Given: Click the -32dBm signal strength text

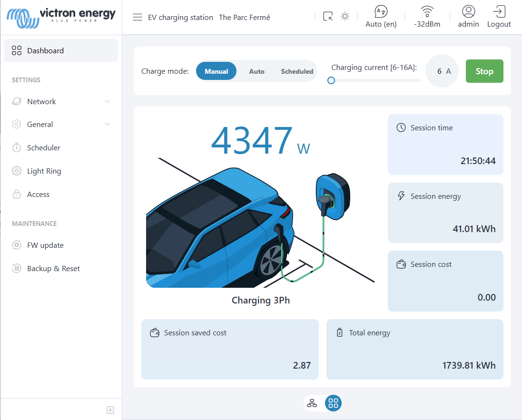Looking at the screenshot, I should pyautogui.click(x=427, y=24).
